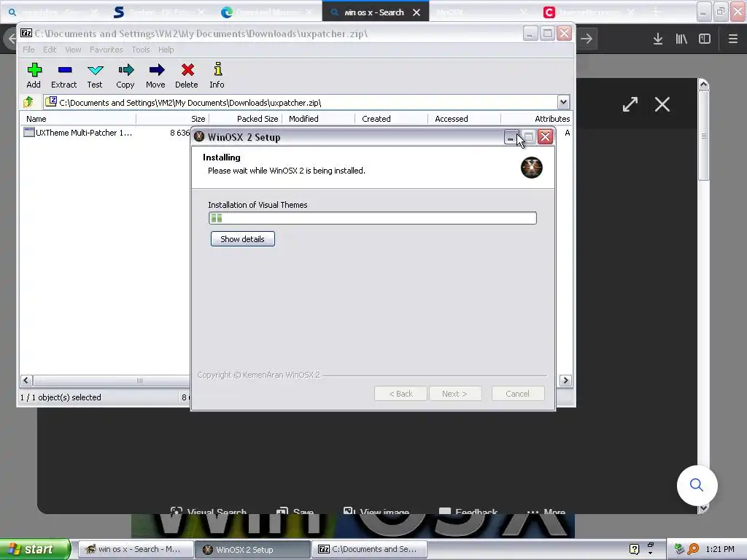Click the 1:21 PM clock
This screenshot has width=747, height=560.
[x=720, y=549]
